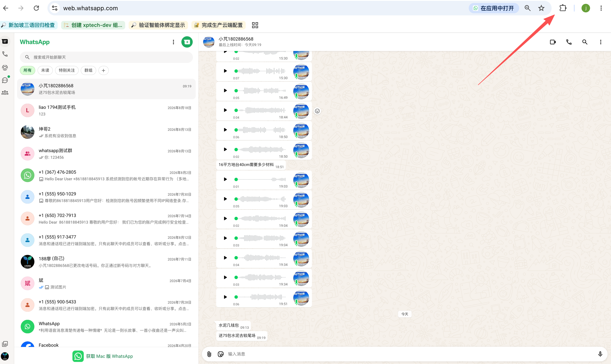Seek the waveform of the 19:51 voice message
Image resolution: width=611 pixels, height=364 pixels.
[260, 297]
